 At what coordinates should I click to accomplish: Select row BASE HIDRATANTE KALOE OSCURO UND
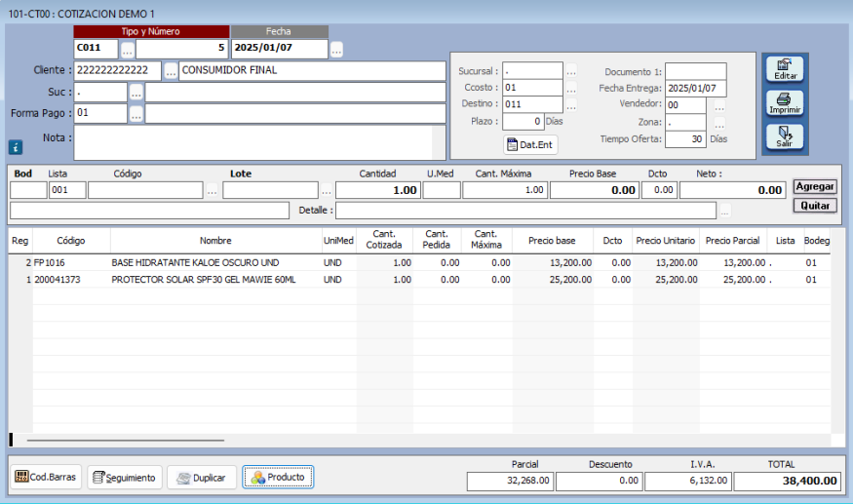pyautogui.click(x=419, y=263)
